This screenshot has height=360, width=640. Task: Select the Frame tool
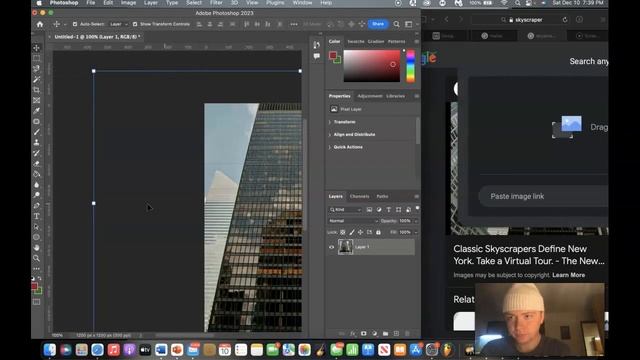tap(36, 100)
